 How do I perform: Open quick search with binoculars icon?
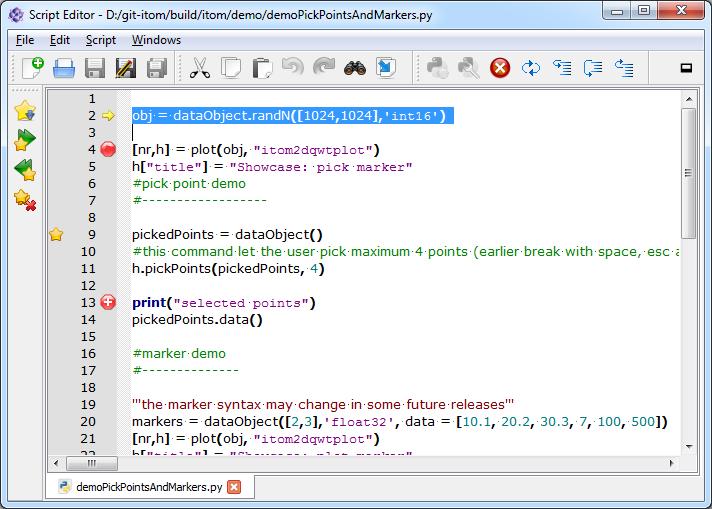point(355,68)
